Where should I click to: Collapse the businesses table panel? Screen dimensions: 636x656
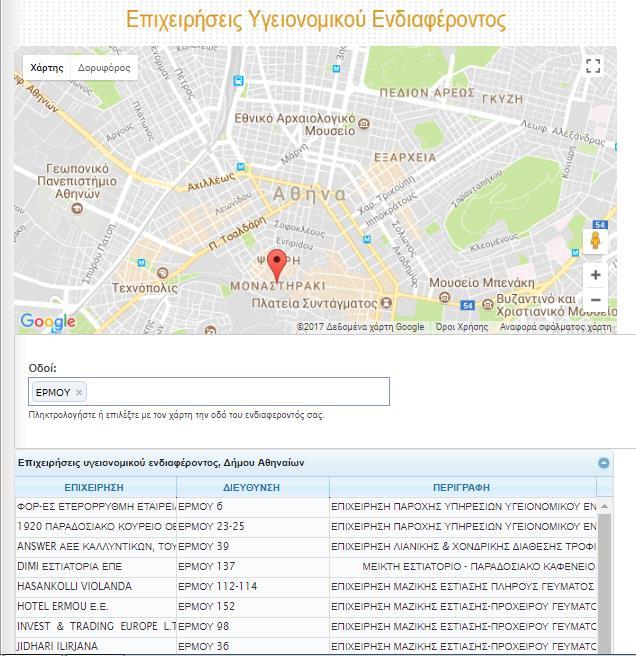[x=603, y=463]
